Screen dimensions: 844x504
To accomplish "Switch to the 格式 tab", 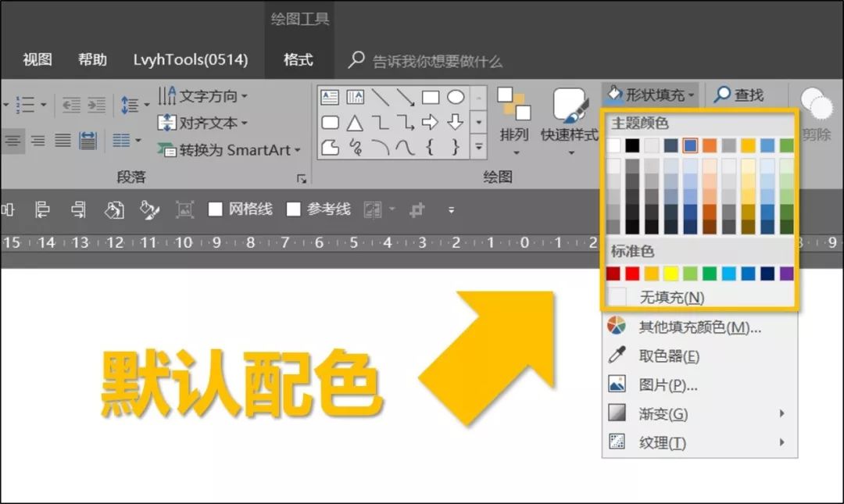I will click(x=299, y=59).
